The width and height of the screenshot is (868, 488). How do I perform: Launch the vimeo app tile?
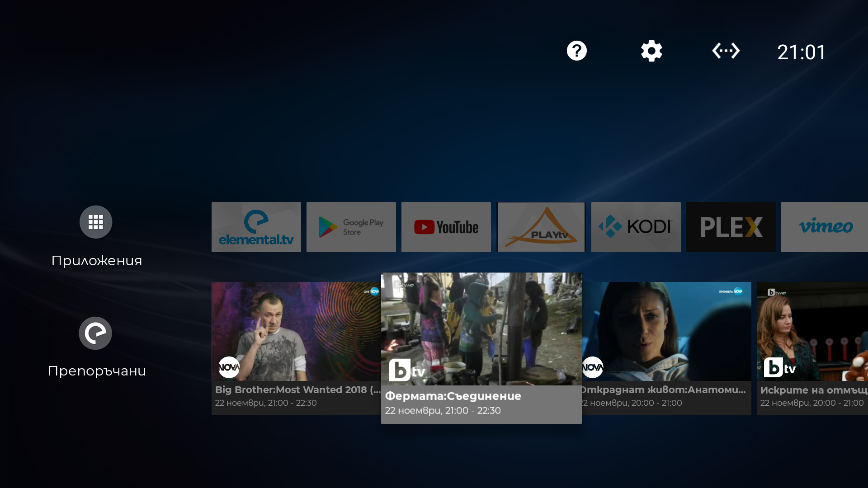point(825,227)
